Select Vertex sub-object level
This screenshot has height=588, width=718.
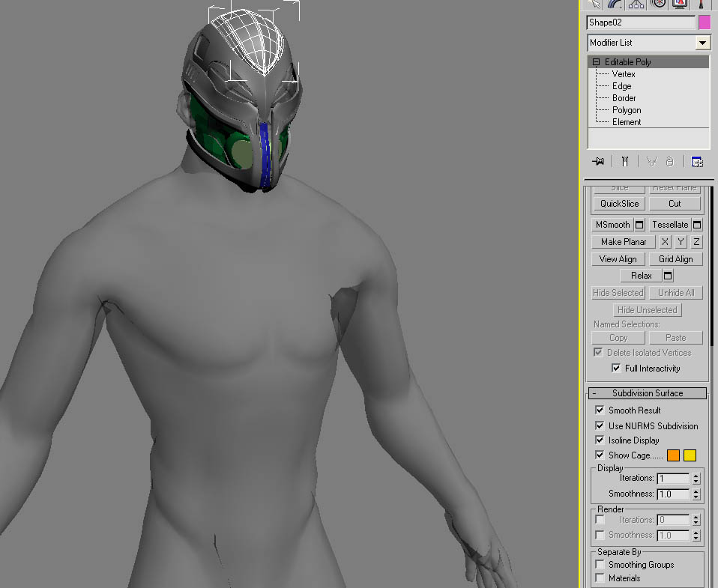(624, 74)
